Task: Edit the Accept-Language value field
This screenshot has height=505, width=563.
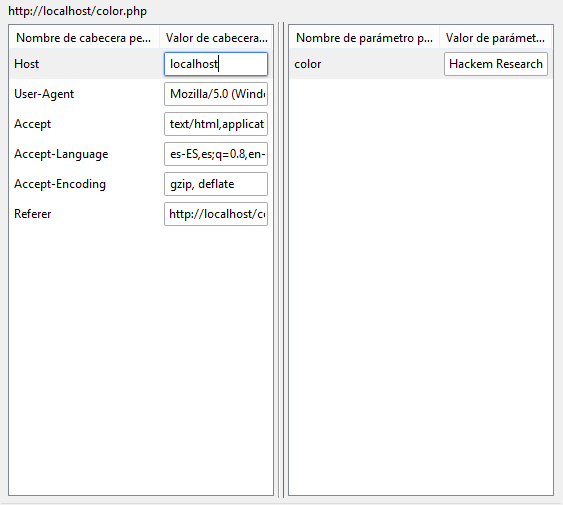Action: coord(216,154)
